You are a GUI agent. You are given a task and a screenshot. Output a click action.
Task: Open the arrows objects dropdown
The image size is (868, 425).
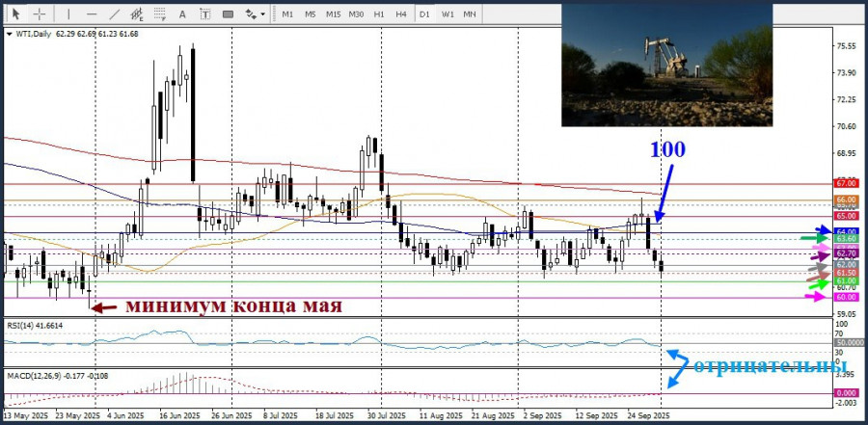pos(254,14)
